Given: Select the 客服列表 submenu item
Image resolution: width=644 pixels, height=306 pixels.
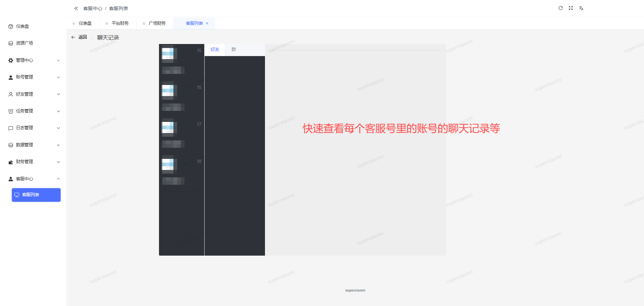Looking at the screenshot, I should 36,195.
